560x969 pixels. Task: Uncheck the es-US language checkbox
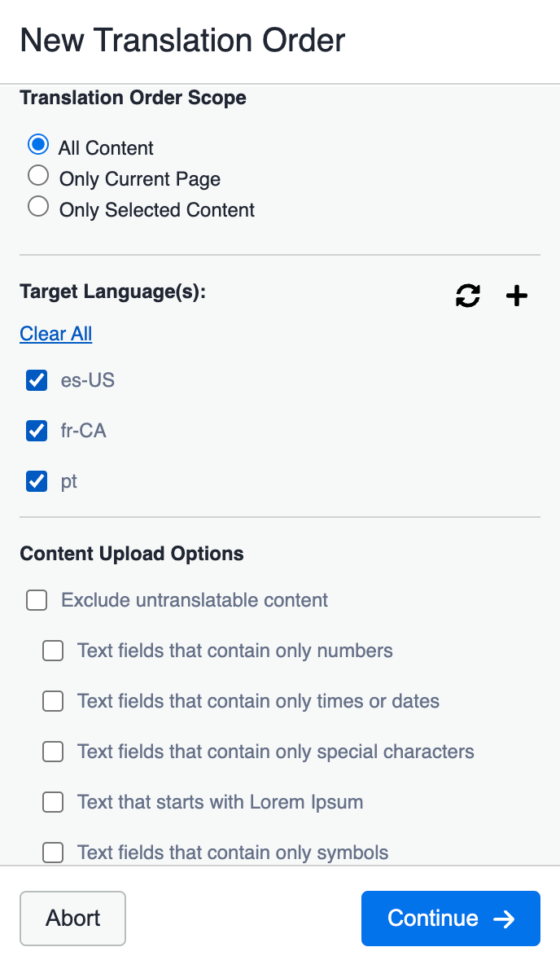pos(37,380)
